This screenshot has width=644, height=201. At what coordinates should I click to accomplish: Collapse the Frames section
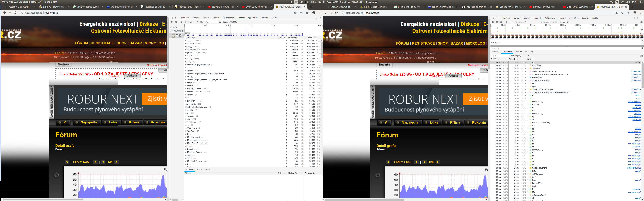click(x=492, y=48)
